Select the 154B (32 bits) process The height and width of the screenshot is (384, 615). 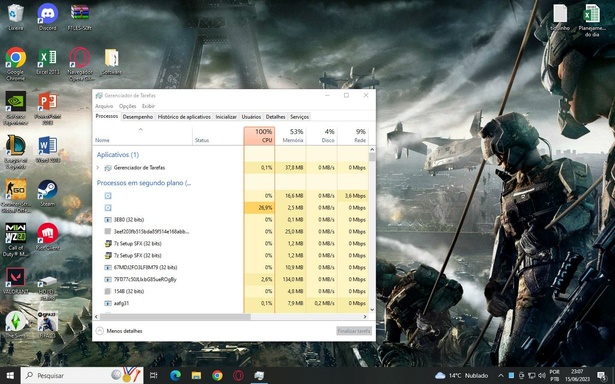click(x=231, y=291)
